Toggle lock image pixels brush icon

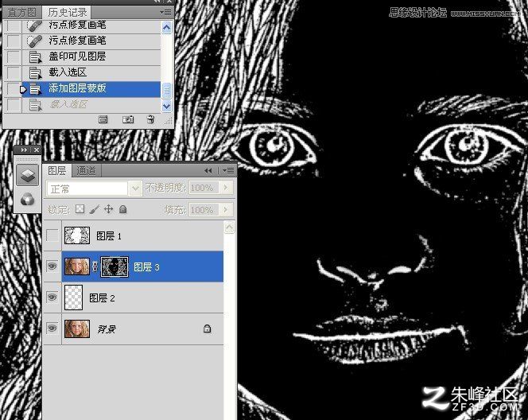tap(95, 209)
